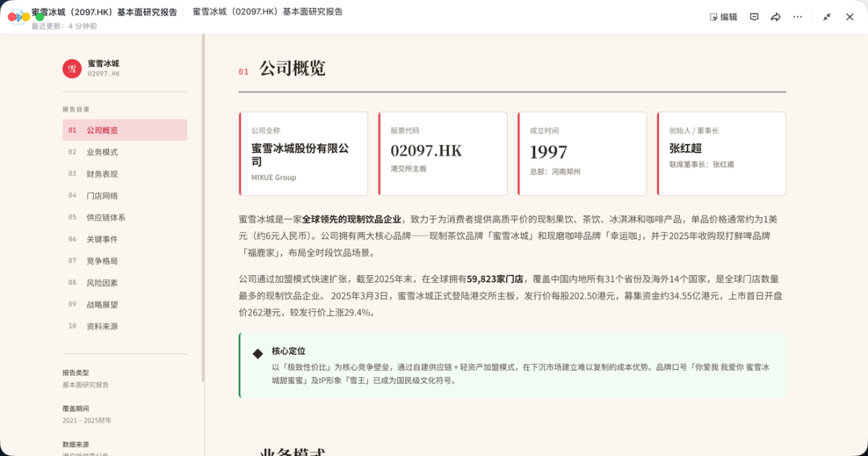
Task: Click the red 雪 logo circle
Action: point(72,68)
